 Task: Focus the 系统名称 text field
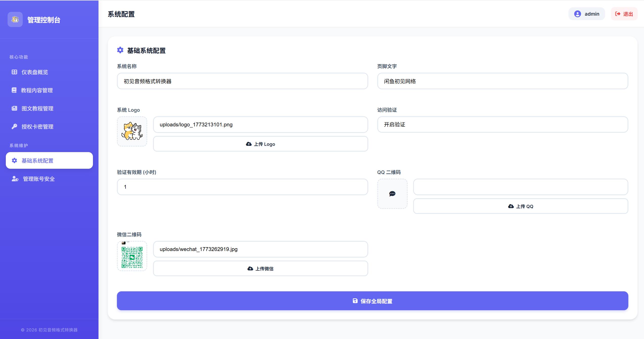coord(242,81)
